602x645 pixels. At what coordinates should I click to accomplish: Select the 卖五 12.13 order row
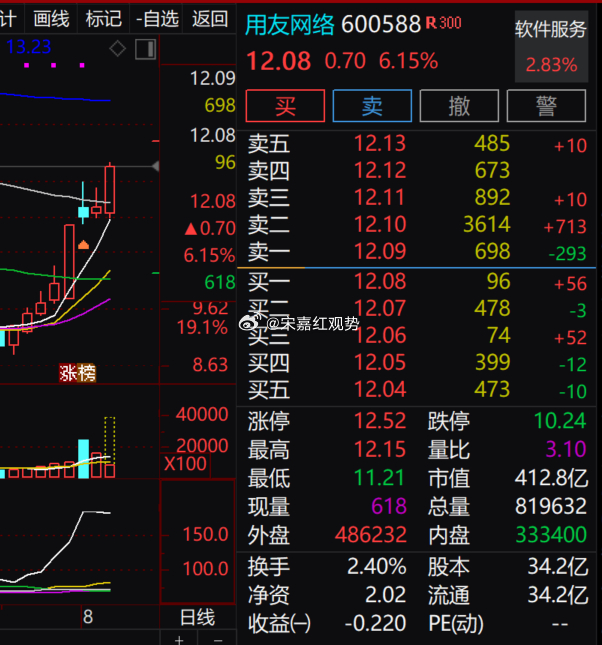click(416, 144)
